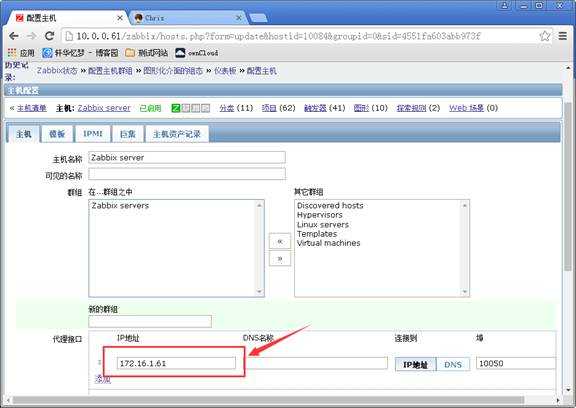The height and width of the screenshot is (408, 576).
Task: Select Discovered hosts in other groups
Action: [x=330, y=206]
